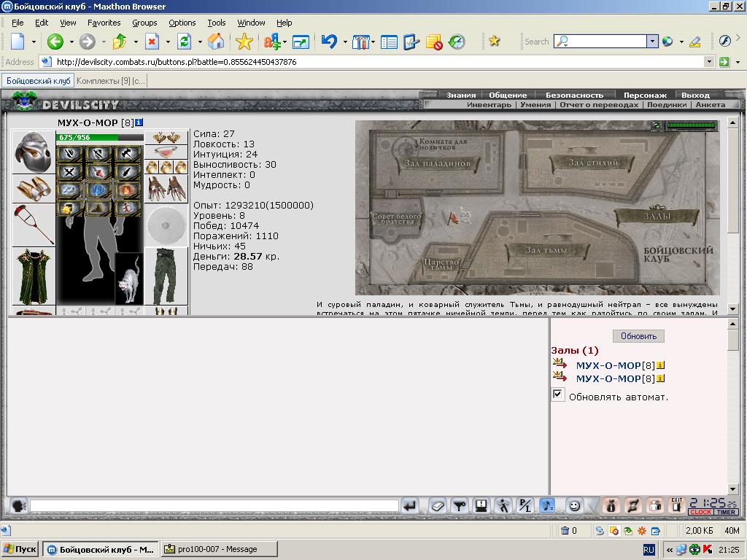747x560 pixels.
Task: Open Favorites yellow star icon
Action: [244, 42]
